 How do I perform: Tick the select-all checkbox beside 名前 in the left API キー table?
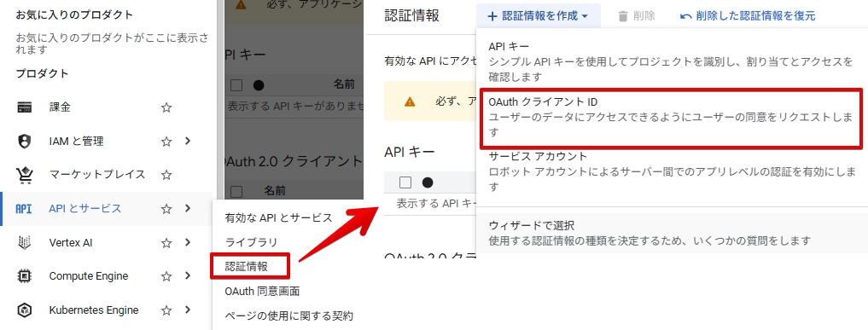click(236, 85)
